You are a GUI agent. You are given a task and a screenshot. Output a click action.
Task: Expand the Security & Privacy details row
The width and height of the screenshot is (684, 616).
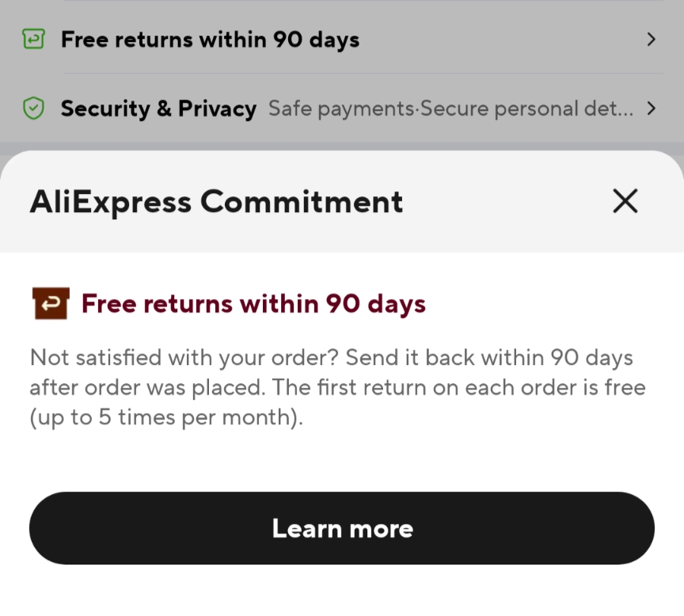pyautogui.click(x=342, y=108)
